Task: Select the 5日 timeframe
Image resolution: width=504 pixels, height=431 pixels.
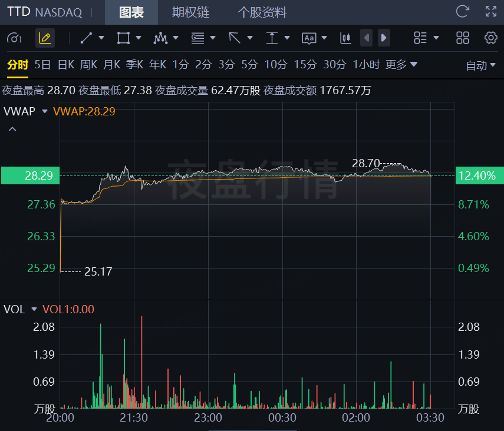Action: click(x=42, y=65)
